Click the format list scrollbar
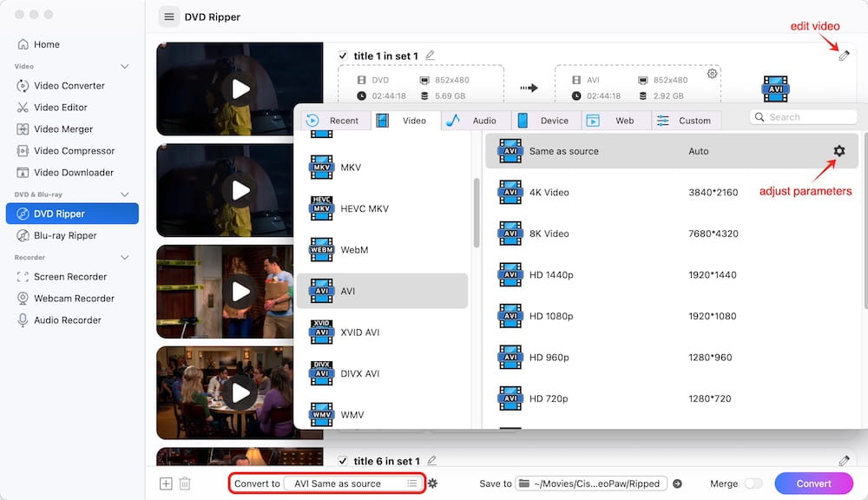This screenshot has width=868, height=500. 477,213
